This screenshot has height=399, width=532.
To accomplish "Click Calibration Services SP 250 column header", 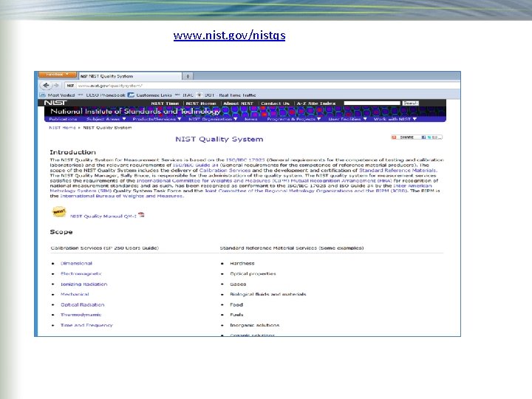I will point(104,248).
